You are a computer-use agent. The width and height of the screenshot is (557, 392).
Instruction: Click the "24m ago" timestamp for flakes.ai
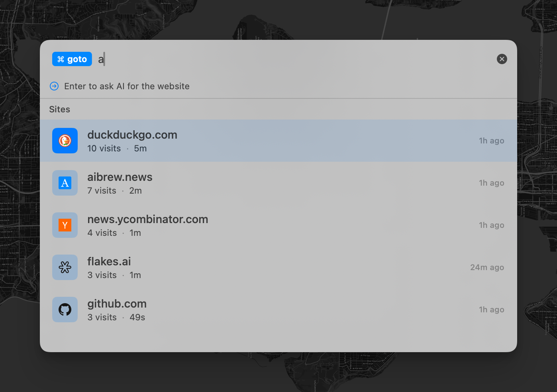coord(487,267)
